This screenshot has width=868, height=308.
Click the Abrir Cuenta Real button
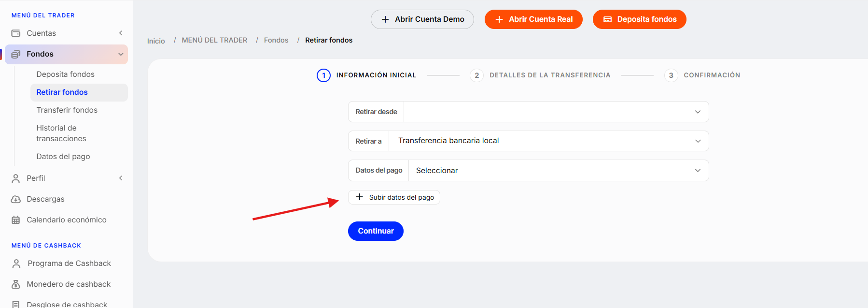[x=533, y=19]
